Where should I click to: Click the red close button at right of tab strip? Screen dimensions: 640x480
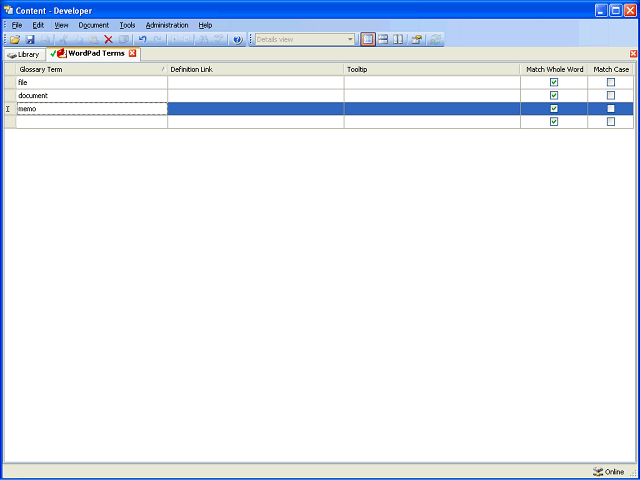click(x=633, y=54)
